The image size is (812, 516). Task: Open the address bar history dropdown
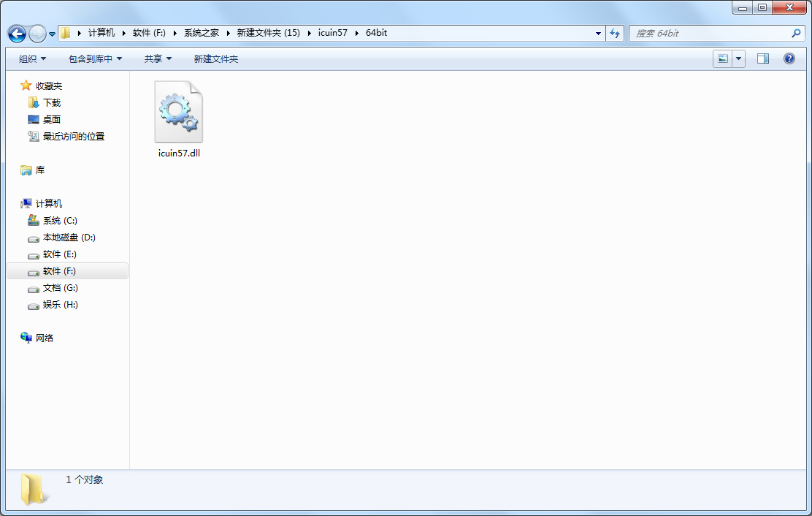pos(598,34)
